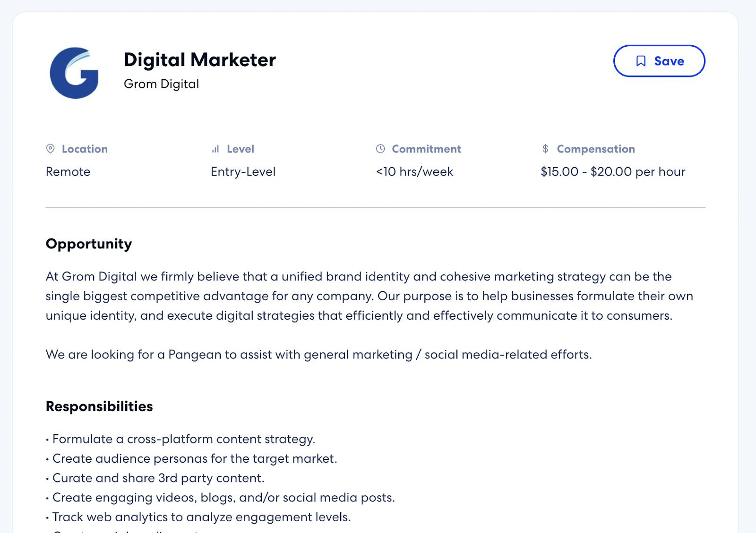The height and width of the screenshot is (533, 756).
Task: Select the Location label
Action: tap(85, 149)
